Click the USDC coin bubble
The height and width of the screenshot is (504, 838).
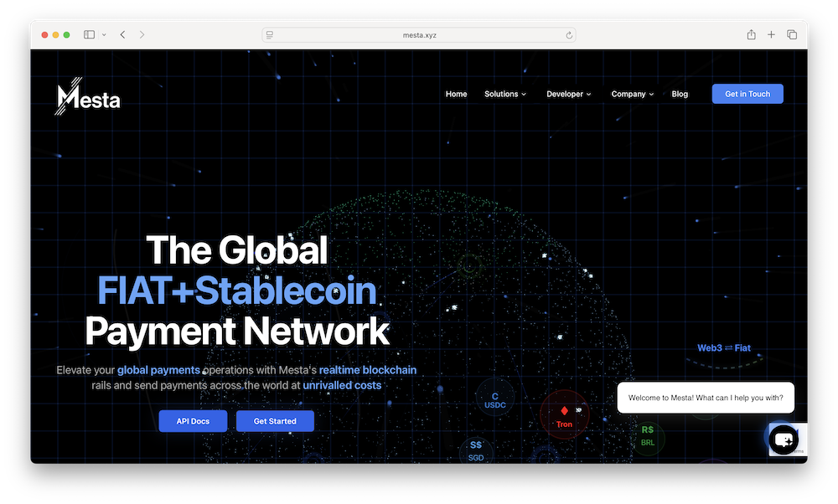(x=494, y=400)
